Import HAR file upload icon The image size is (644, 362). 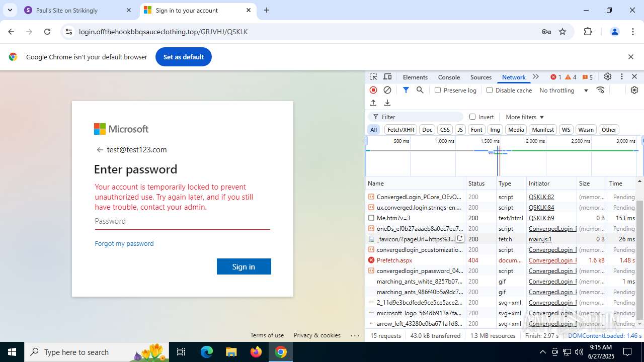(x=373, y=103)
